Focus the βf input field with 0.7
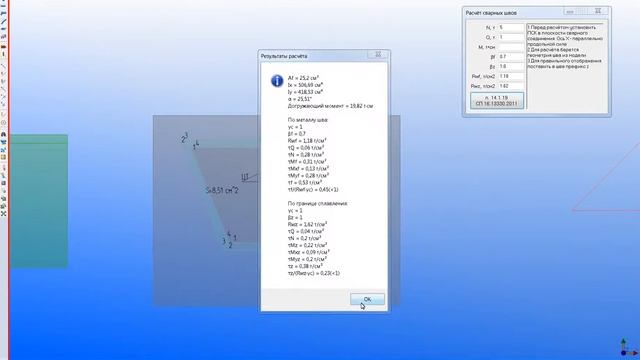Viewport: 640px width, 360px height. pyautogui.click(x=511, y=57)
